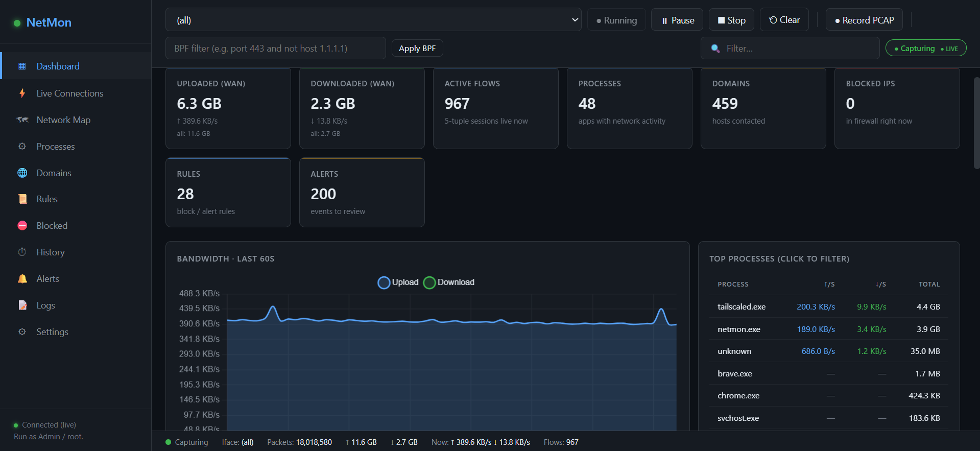Switch to the Blocked view
This screenshot has width=980, height=451.
pos(77,225)
